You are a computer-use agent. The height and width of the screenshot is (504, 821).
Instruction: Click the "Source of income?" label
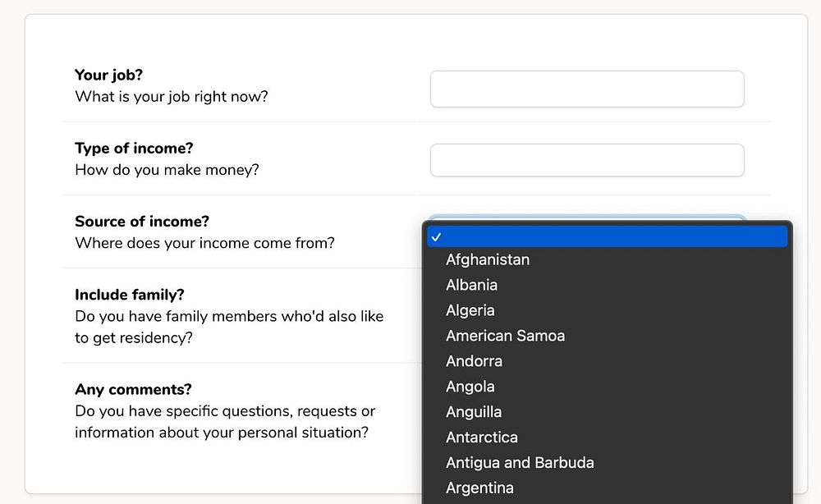tap(142, 221)
